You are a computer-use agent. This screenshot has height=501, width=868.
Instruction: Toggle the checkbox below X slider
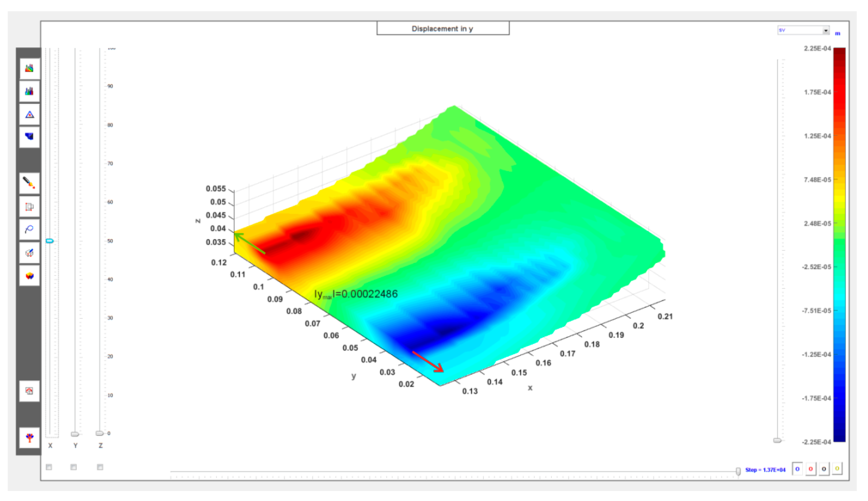49,467
